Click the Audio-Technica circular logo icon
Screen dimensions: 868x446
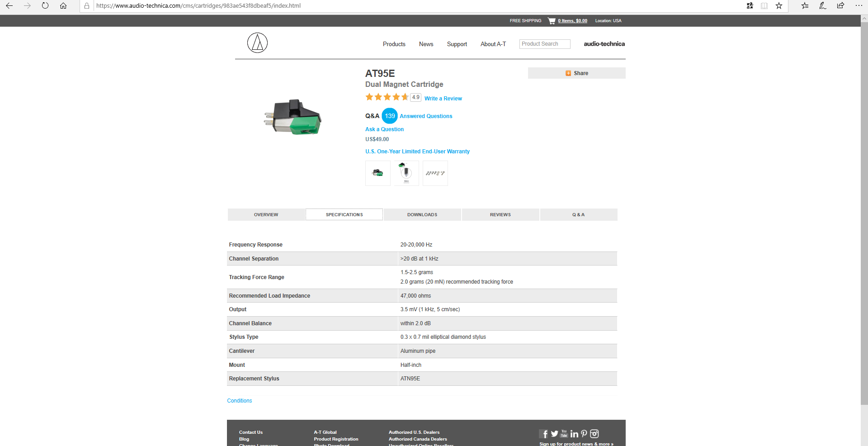click(x=257, y=43)
